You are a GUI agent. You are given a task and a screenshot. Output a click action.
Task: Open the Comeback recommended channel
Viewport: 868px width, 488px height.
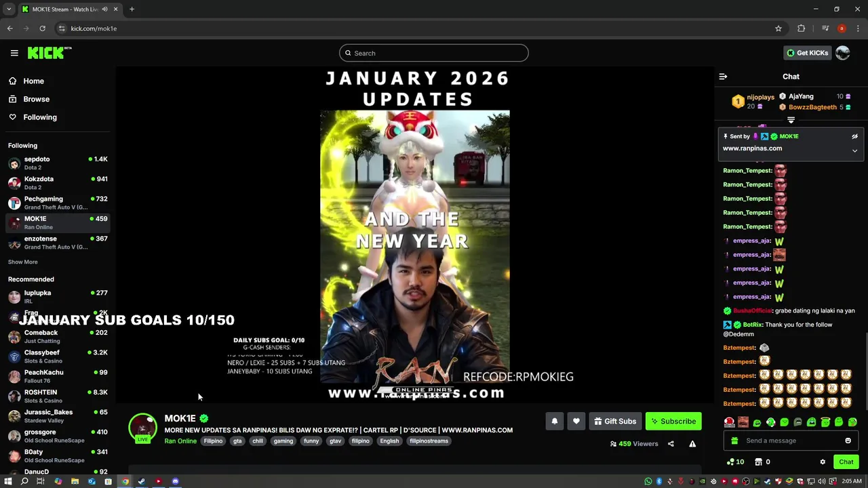click(58, 336)
